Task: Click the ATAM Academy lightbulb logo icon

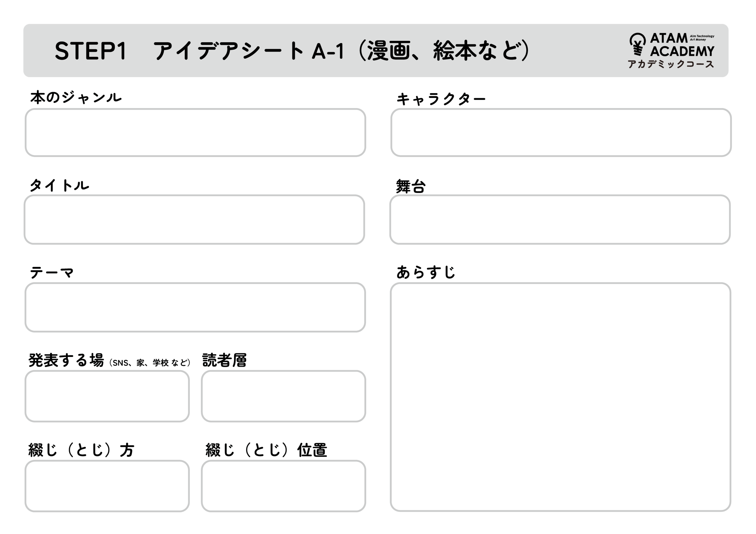Action: [638, 45]
